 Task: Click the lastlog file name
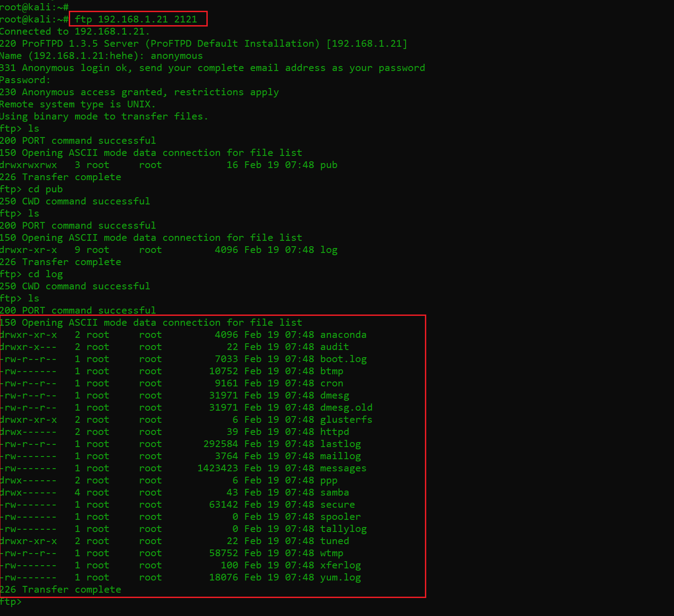340,444
